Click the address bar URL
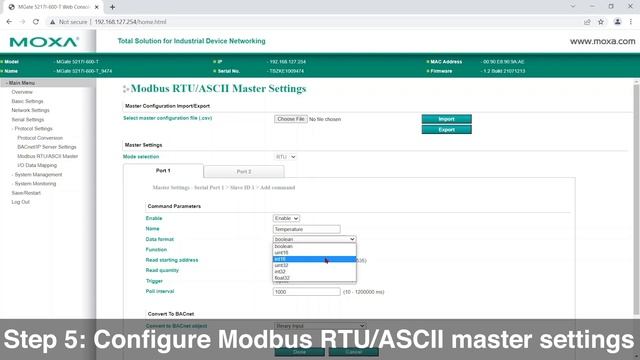 (x=130, y=22)
